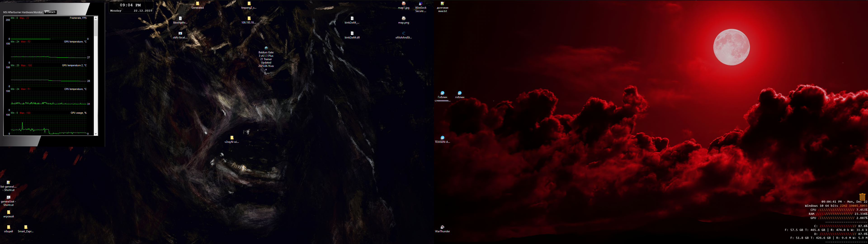The image size is (868, 244).
Task: Click the GPU usage graph
Action: click(x=49, y=125)
